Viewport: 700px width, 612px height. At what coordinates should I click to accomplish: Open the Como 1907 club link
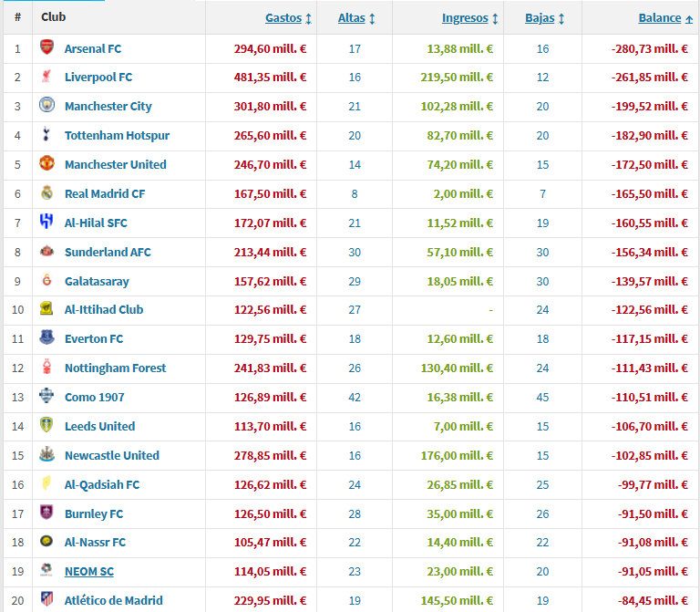(95, 397)
